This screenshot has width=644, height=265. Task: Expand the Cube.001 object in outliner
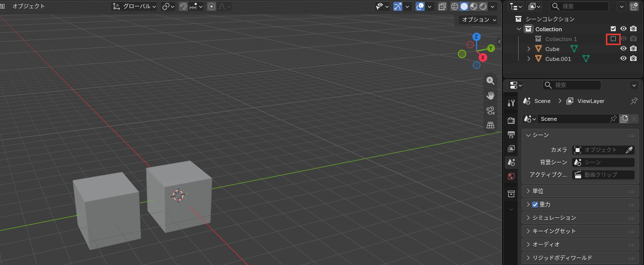(x=529, y=59)
